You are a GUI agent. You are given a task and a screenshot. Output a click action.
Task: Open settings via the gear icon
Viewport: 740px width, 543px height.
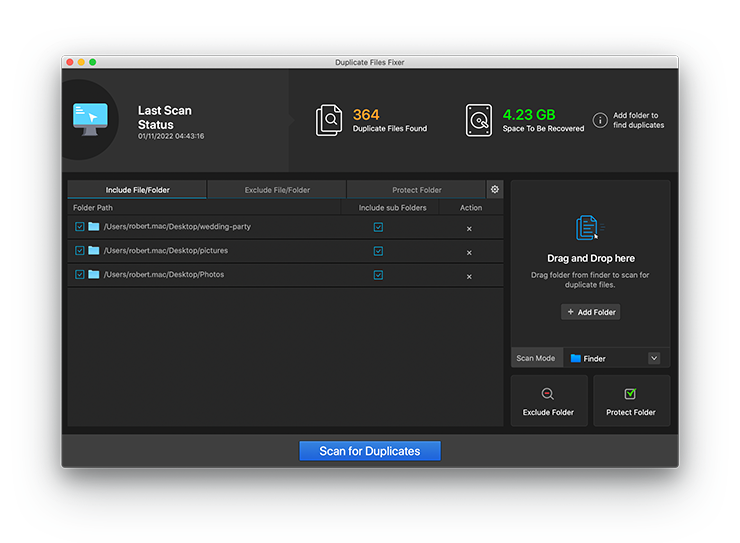point(495,189)
